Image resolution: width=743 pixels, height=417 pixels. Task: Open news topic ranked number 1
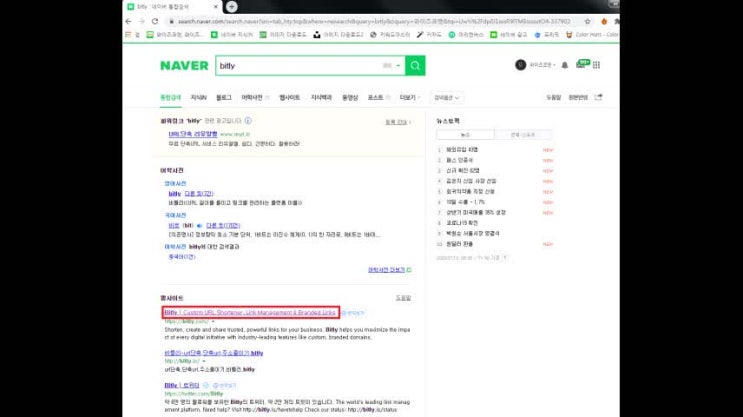click(x=462, y=150)
